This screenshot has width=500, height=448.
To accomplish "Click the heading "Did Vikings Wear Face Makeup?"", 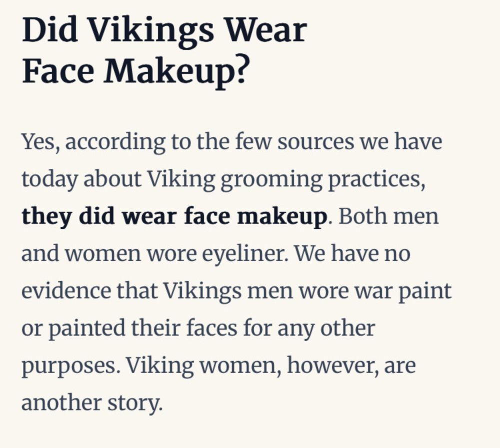I will click(x=164, y=51).
